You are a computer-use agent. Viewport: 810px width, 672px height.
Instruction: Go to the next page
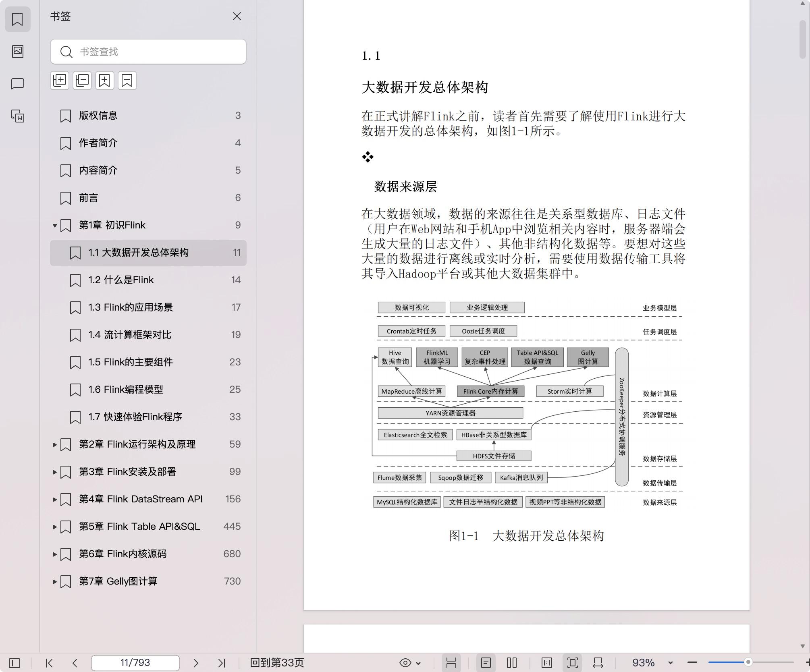(196, 663)
